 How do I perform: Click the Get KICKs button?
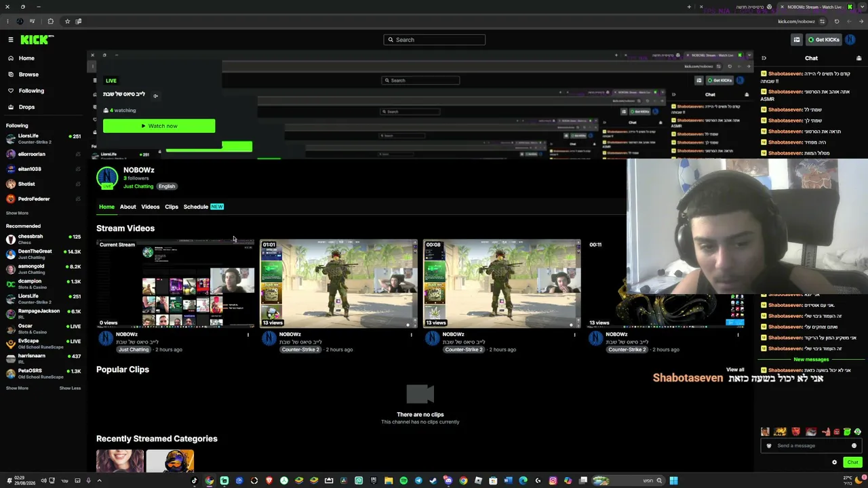[x=823, y=39]
